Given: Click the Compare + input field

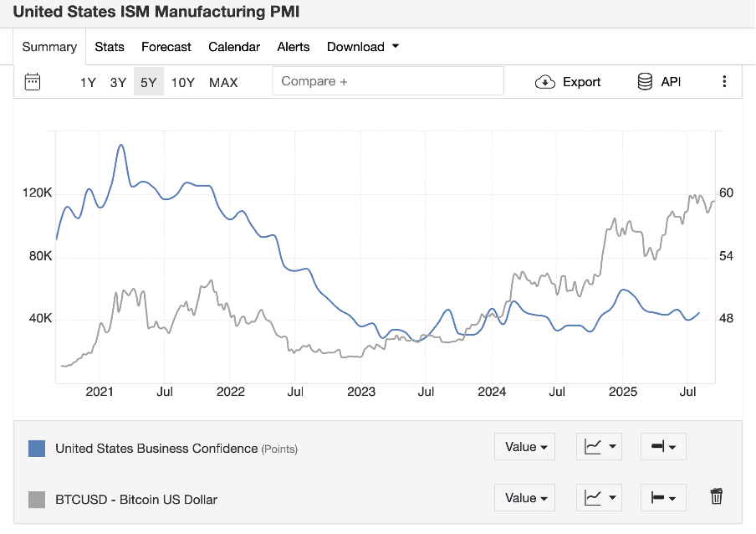Looking at the screenshot, I should pos(388,81).
